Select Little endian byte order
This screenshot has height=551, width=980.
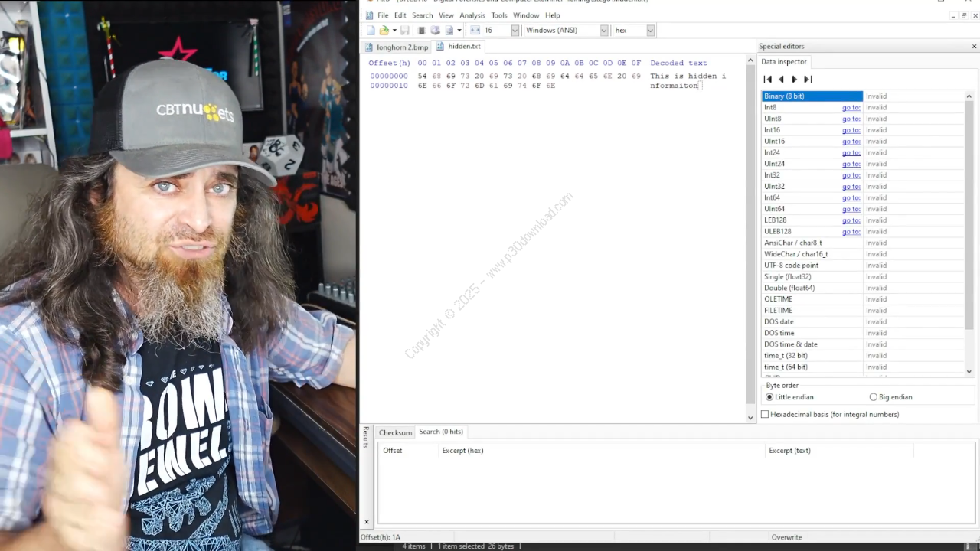tap(789, 397)
